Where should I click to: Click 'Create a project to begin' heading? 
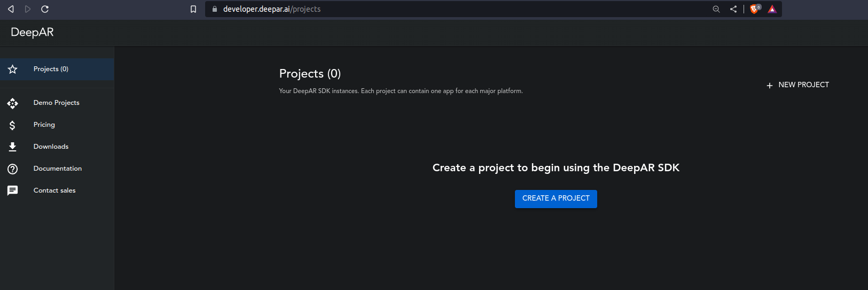point(556,168)
